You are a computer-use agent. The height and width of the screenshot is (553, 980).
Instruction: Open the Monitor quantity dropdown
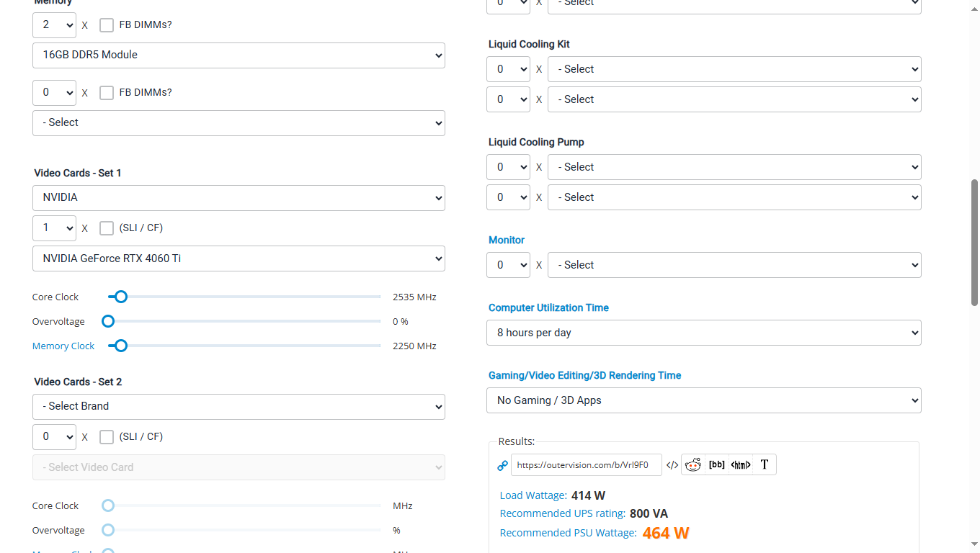[508, 266]
